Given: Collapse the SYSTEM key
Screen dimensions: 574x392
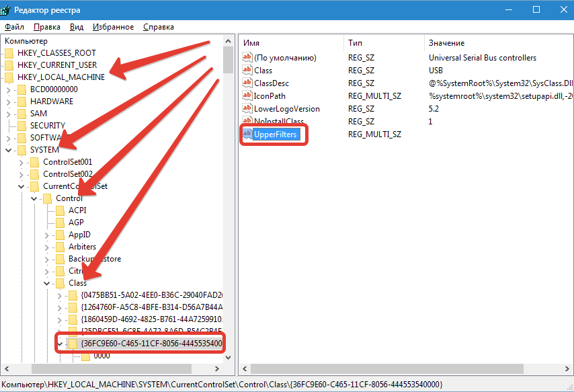Looking at the screenshot, I should (x=9, y=150).
